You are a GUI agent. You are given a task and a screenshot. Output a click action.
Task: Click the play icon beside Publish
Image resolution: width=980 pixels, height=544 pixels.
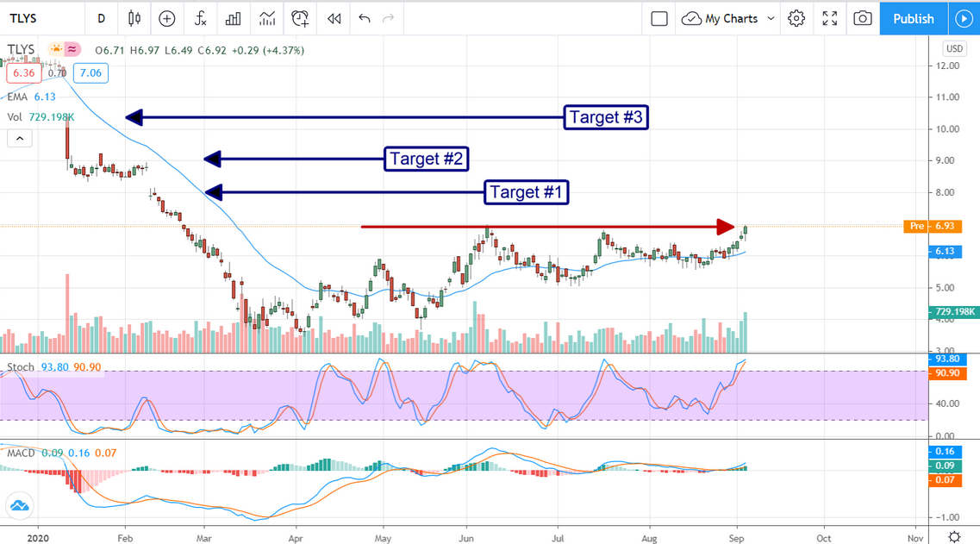[964, 19]
